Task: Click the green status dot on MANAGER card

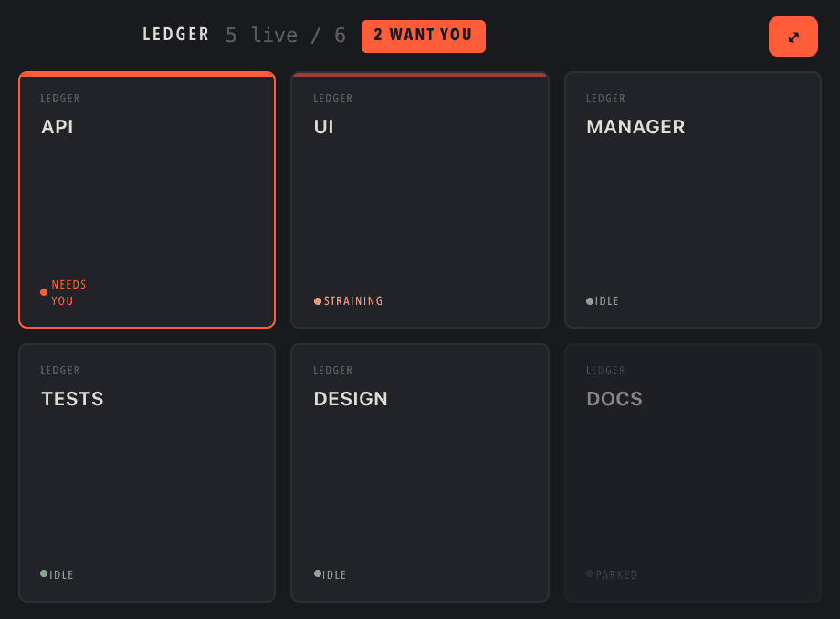Action: tap(590, 301)
